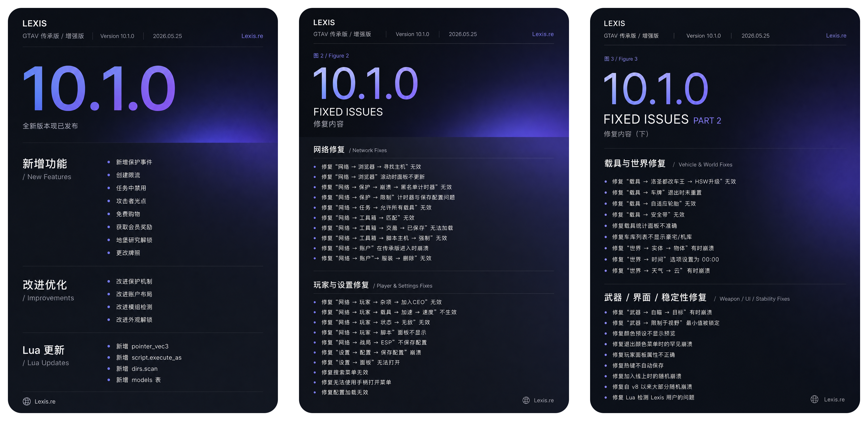The image size is (868, 421).
Task: Select the line '修复配置加载无效'
Action: [x=345, y=392]
